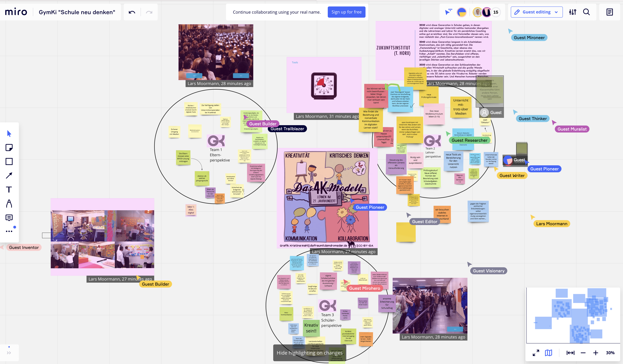Click the line/connector draw tool
Image resolution: width=623 pixels, height=364 pixels.
click(10, 175)
